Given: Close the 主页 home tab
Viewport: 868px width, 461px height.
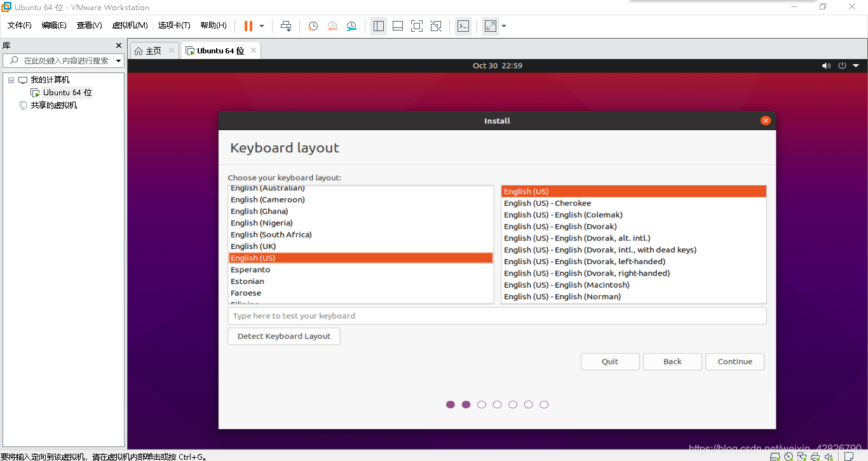Looking at the screenshot, I should coord(172,50).
